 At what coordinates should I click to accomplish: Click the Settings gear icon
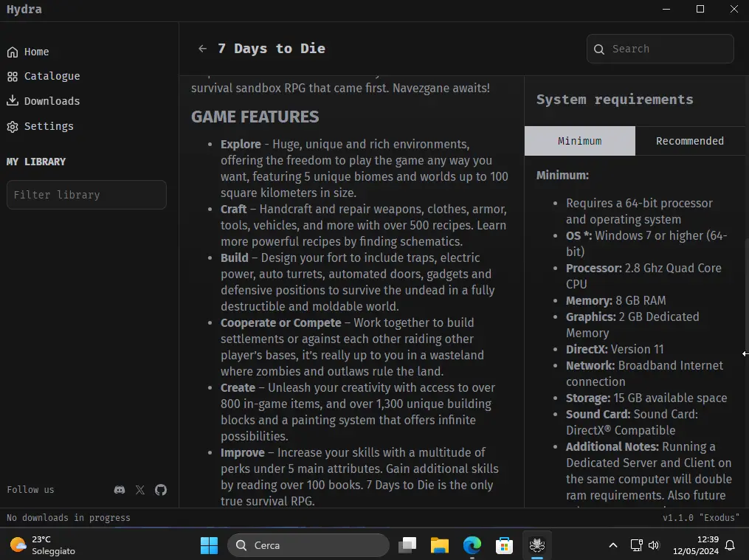tap(13, 126)
